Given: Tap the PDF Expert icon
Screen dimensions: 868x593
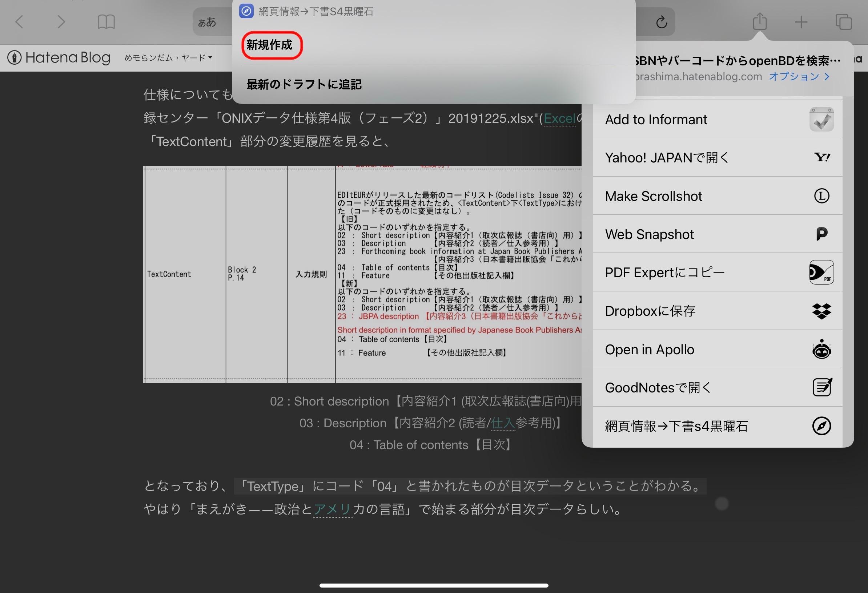Looking at the screenshot, I should tap(821, 273).
